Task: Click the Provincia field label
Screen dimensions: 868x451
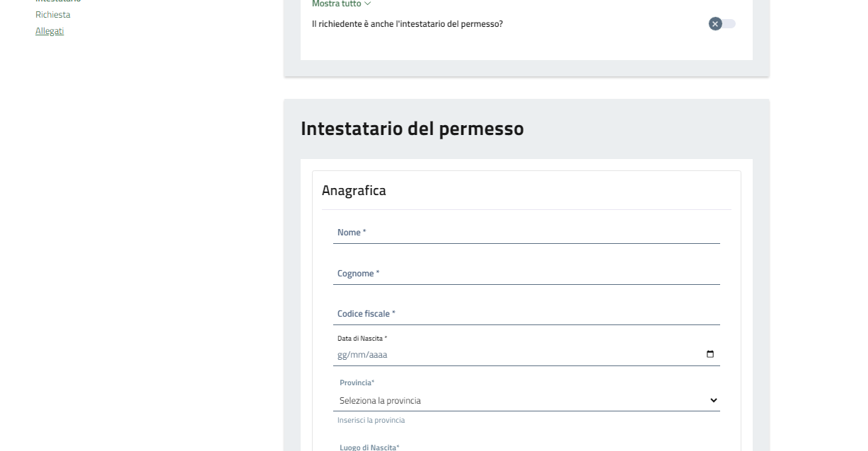Action: click(357, 382)
